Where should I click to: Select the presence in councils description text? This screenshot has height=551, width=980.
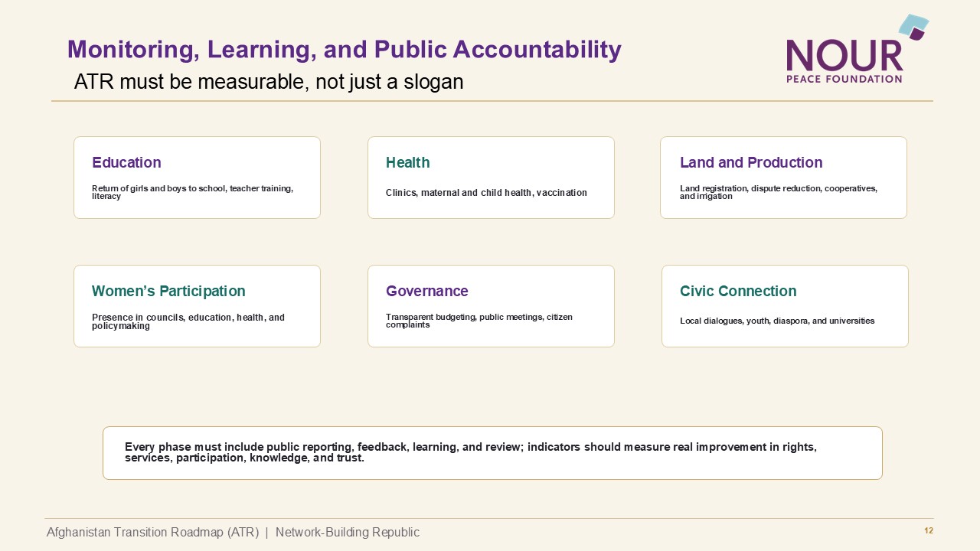(188, 321)
